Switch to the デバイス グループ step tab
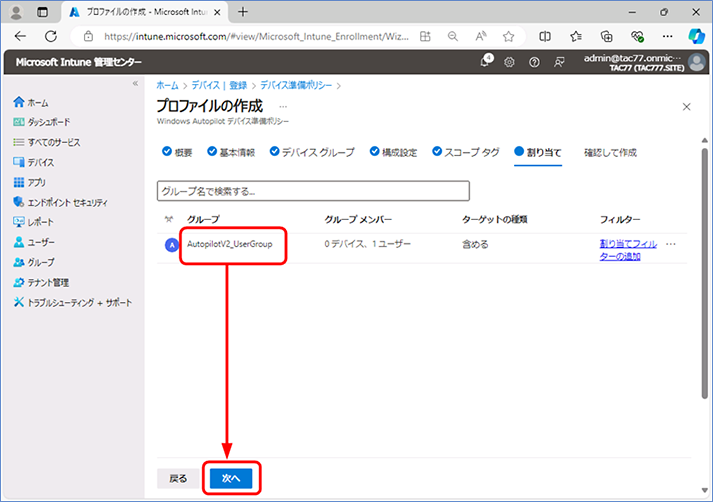The width and height of the screenshot is (713, 502). click(x=312, y=152)
